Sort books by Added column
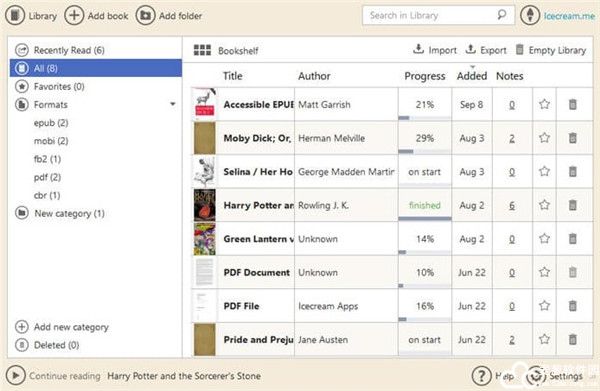The image size is (600, 391). click(472, 76)
